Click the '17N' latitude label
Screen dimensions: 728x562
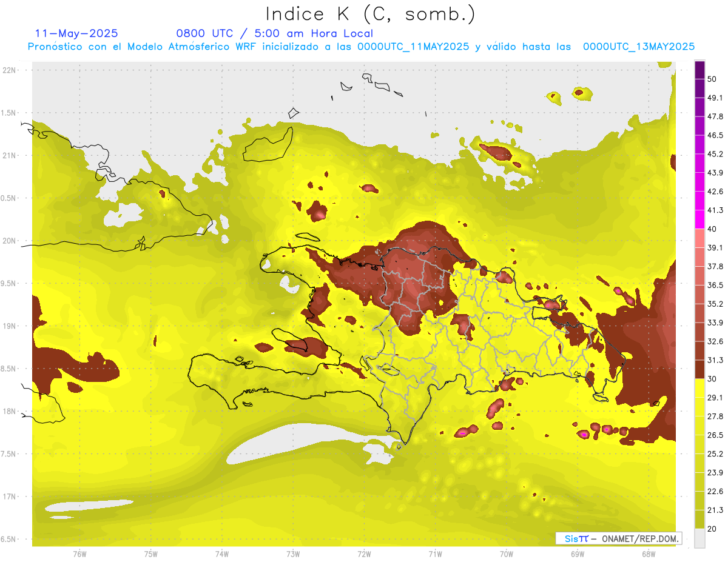10,497
